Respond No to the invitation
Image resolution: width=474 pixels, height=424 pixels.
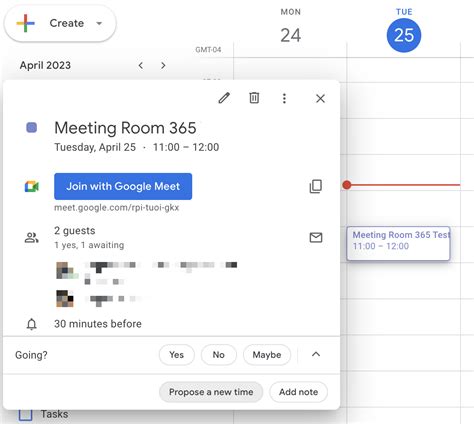pos(219,355)
